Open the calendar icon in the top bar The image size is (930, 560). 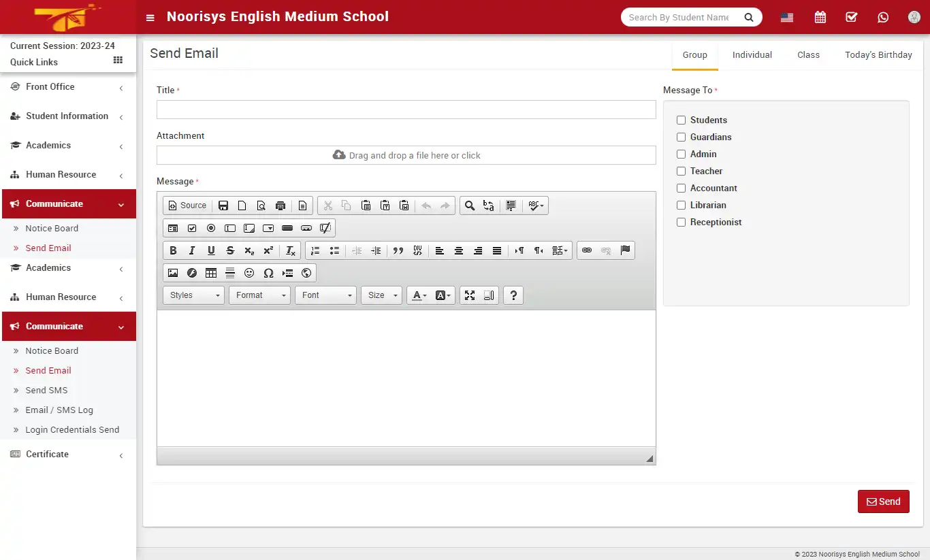point(820,17)
